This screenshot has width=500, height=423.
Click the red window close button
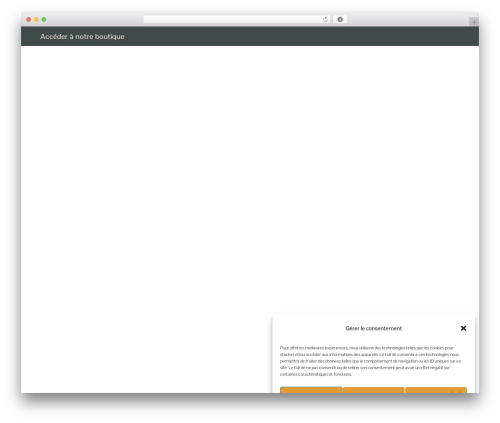point(29,20)
